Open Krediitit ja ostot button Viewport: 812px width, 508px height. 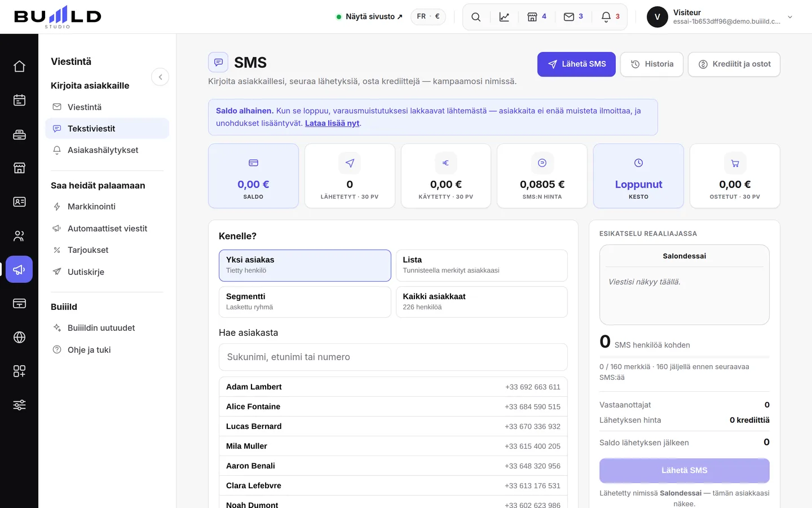(x=734, y=64)
